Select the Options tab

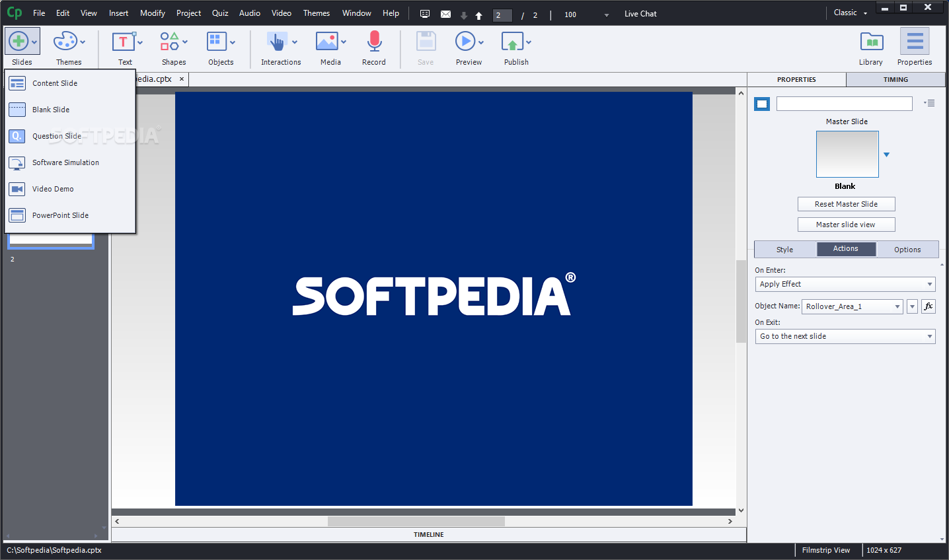(907, 250)
